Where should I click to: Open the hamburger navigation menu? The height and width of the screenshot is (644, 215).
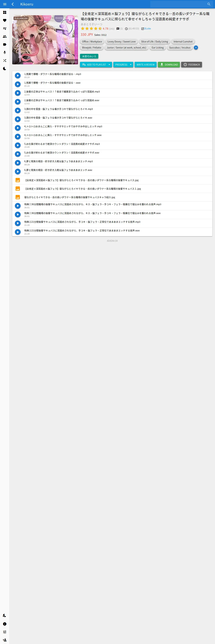click(5, 4)
